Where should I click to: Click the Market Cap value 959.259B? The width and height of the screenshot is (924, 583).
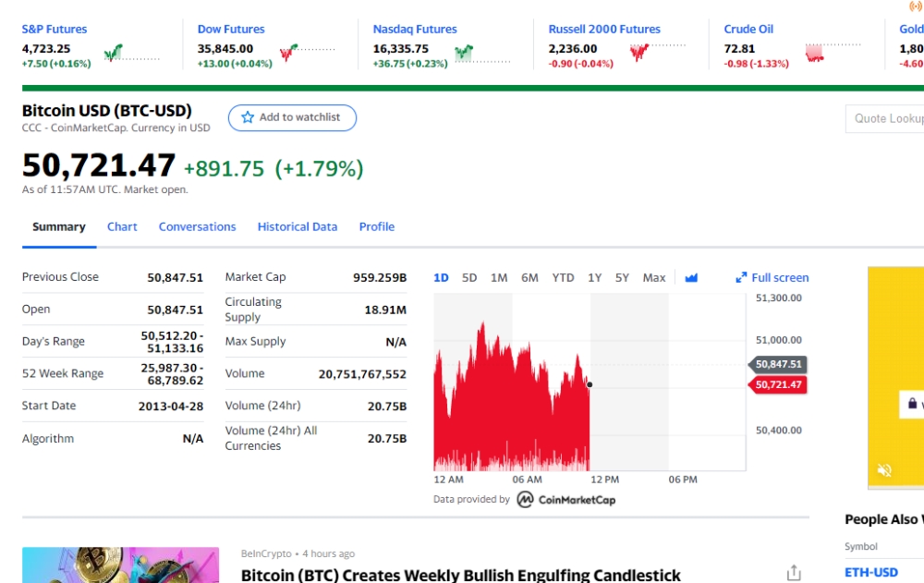(380, 278)
